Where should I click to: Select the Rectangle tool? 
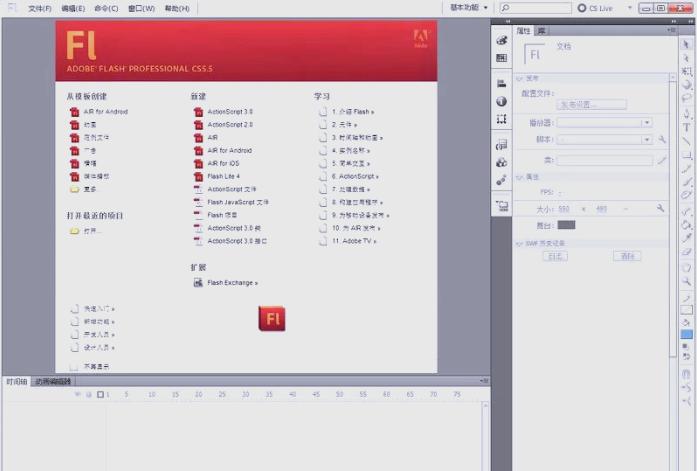pos(687,155)
